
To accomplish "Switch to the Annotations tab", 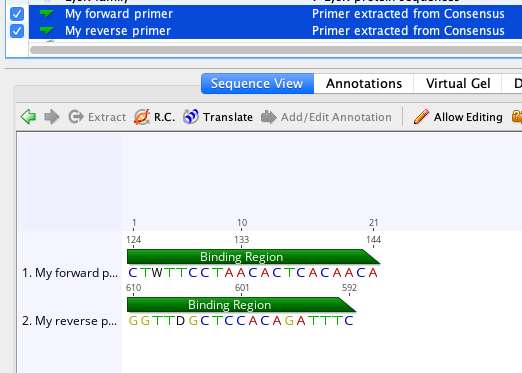I will [x=364, y=84].
